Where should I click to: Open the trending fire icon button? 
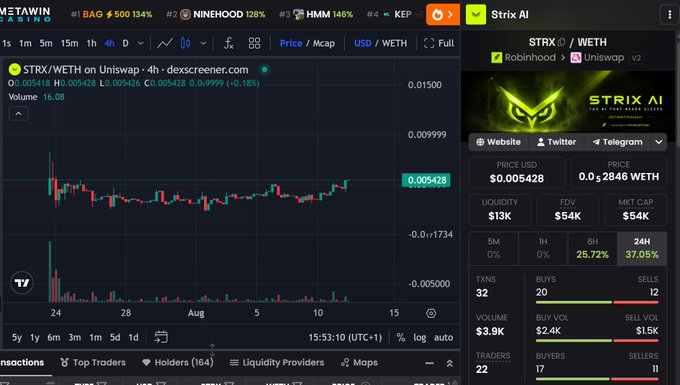pos(442,15)
